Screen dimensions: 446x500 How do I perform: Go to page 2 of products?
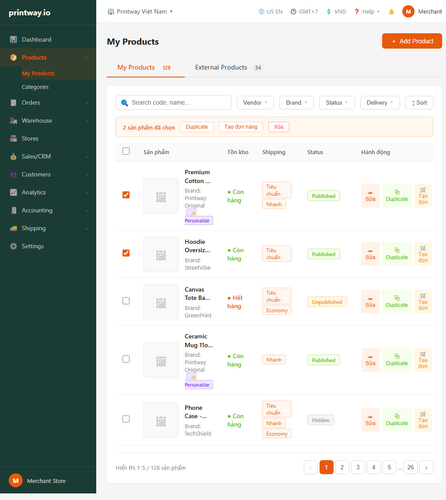tap(342, 467)
